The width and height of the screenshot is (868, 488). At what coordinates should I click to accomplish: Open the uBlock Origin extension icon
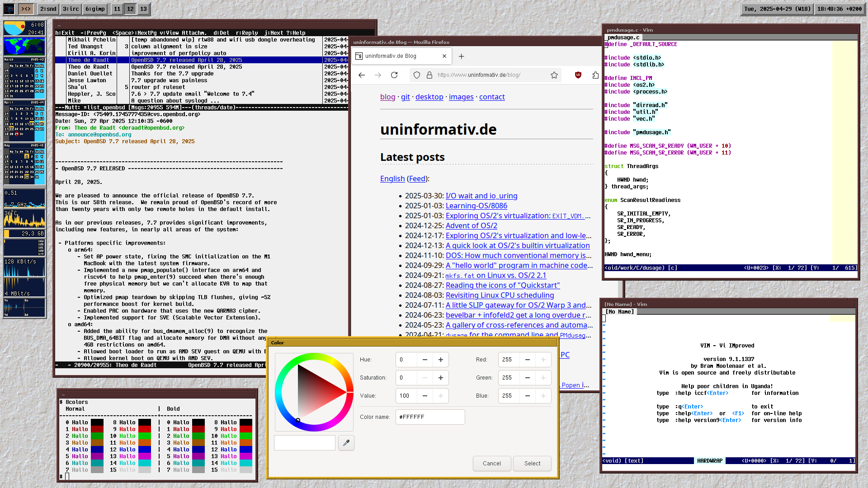pos(578,75)
